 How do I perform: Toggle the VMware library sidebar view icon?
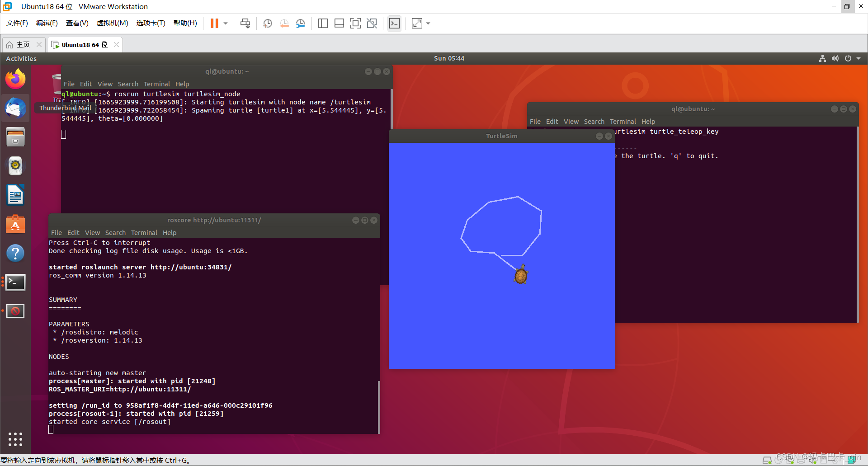pyautogui.click(x=323, y=23)
